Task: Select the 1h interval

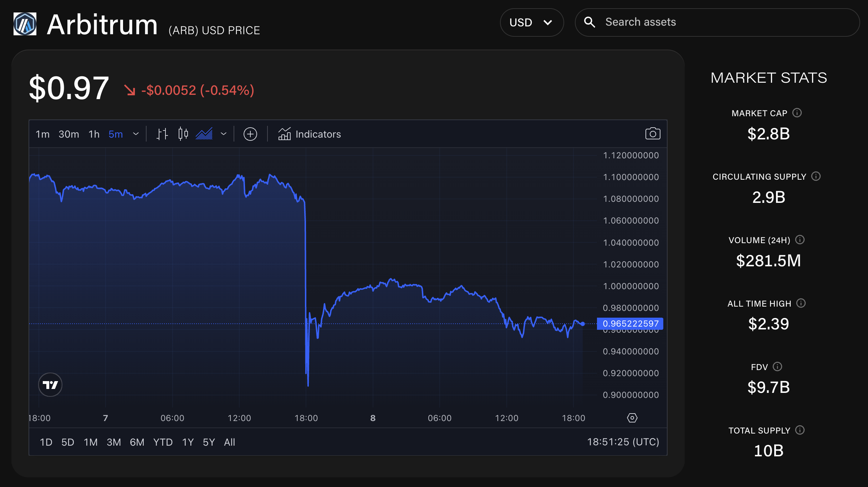Action: (x=94, y=134)
